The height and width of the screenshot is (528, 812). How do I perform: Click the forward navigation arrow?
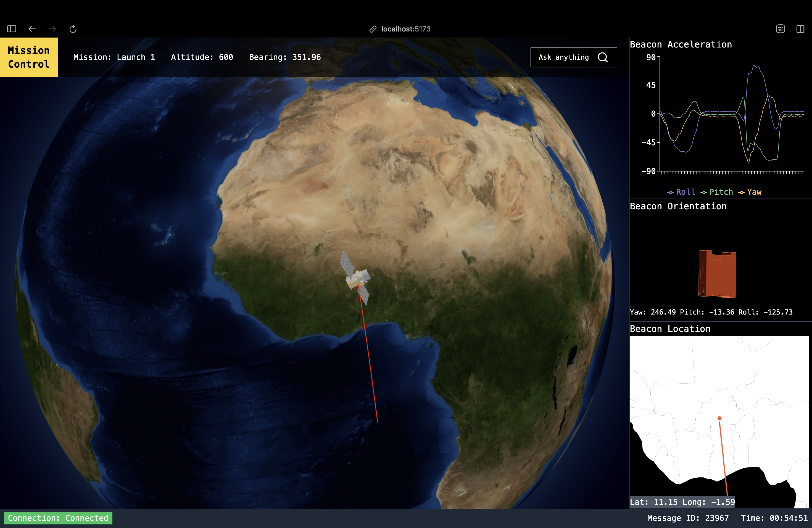[x=52, y=29]
